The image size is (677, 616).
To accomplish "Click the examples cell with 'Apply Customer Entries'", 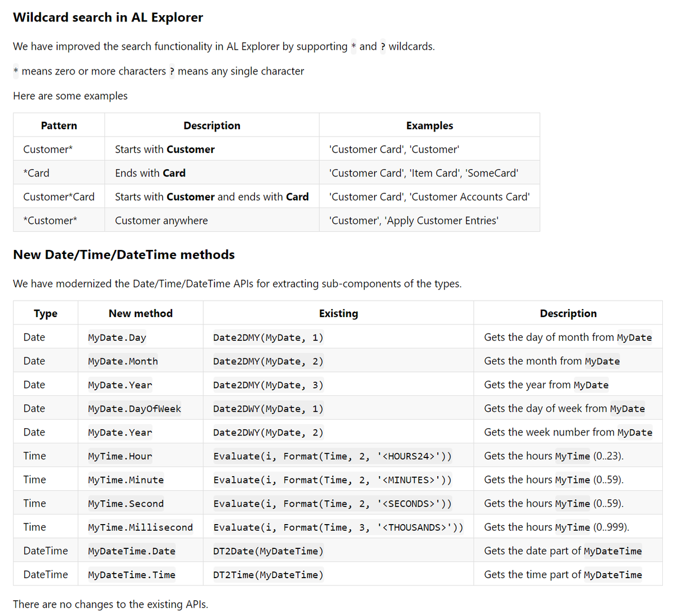I will (429, 220).
